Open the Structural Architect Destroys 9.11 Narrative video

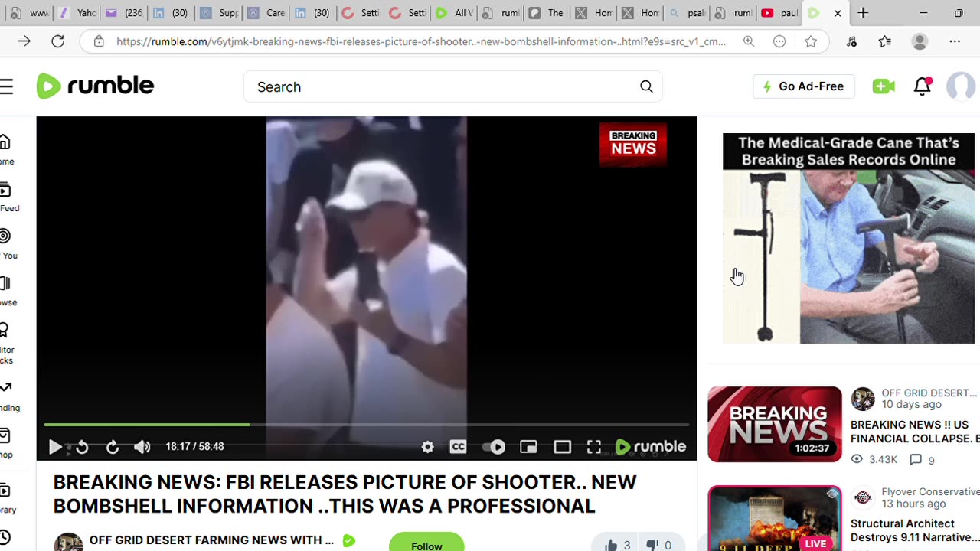pyautogui.click(x=915, y=530)
